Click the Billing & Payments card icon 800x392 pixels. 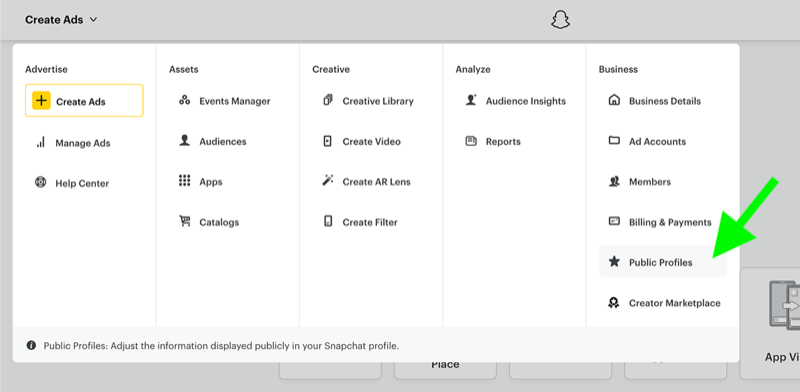tap(614, 222)
